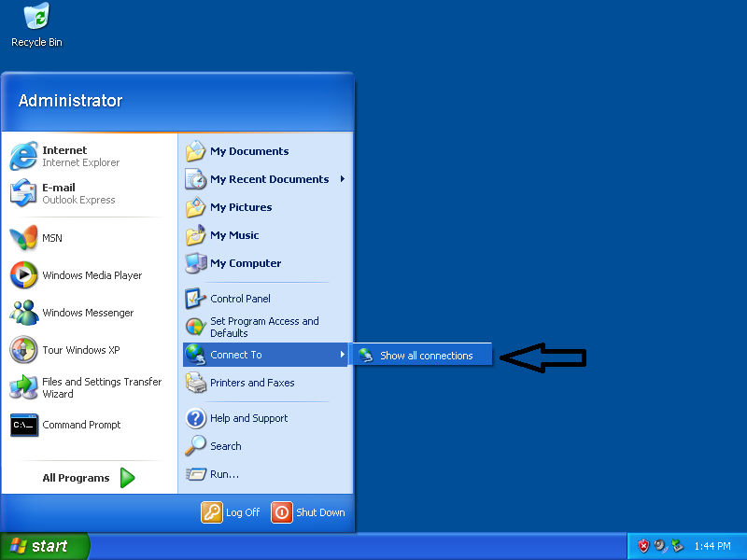Launch Internet Explorer from Start menu
747x560 pixels.
[24, 157]
